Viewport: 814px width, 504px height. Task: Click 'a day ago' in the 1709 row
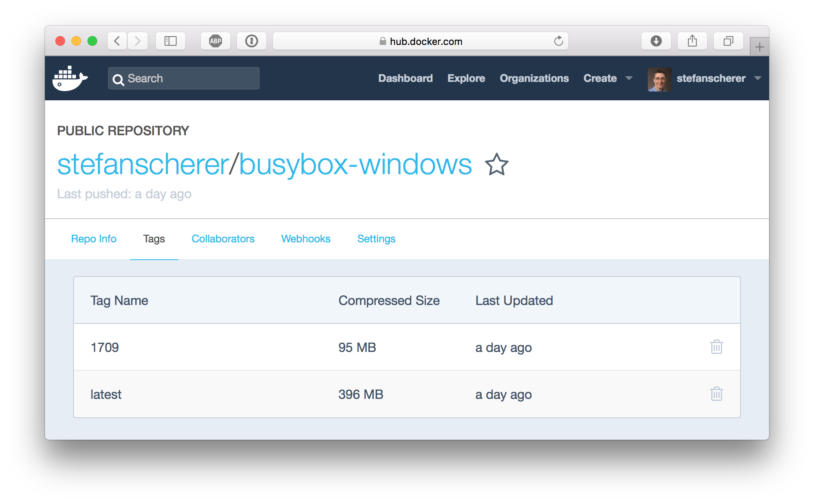[x=504, y=348]
